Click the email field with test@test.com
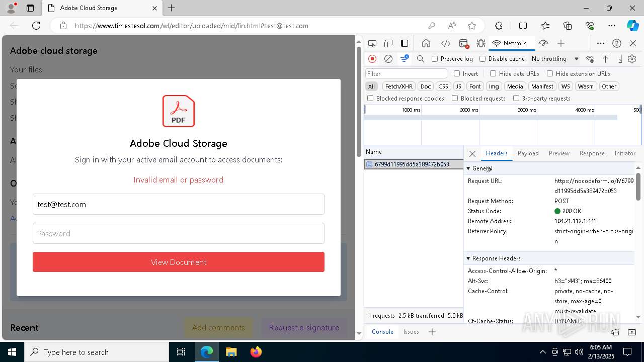 [179, 204]
